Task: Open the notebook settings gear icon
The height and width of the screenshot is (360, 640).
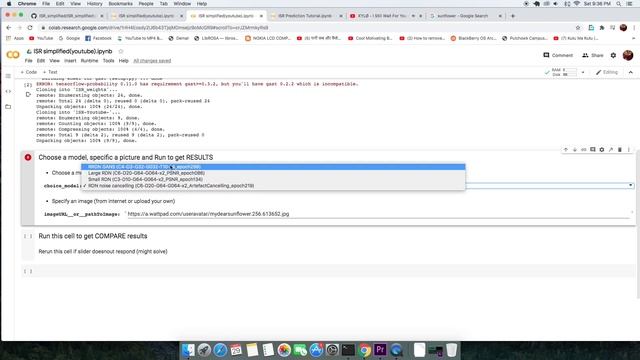Action: click(613, 55)
